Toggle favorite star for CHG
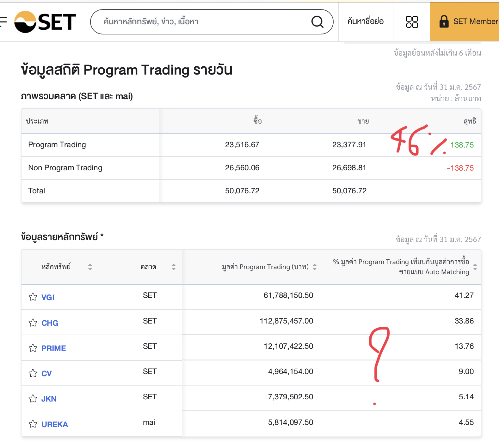 point(33,323)
